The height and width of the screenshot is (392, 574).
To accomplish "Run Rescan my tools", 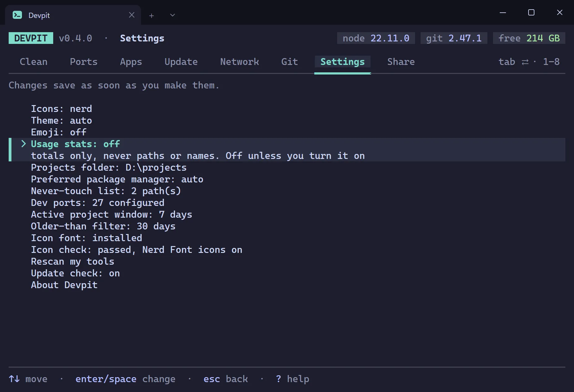I will (73, 262).
